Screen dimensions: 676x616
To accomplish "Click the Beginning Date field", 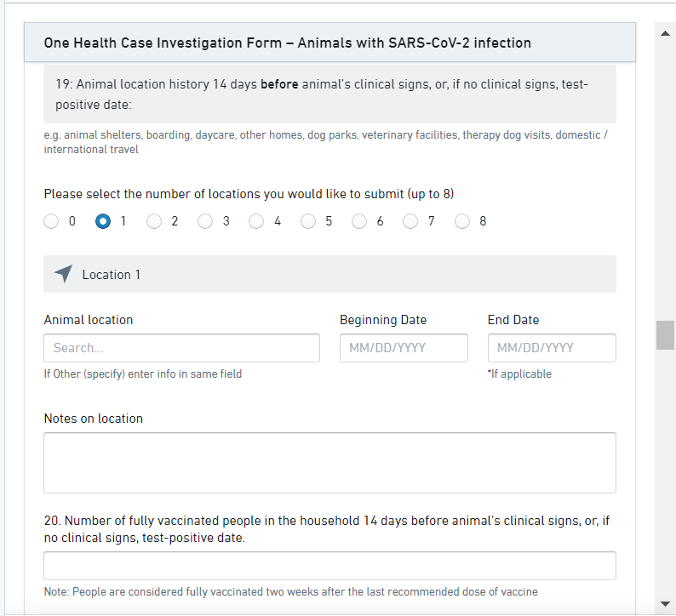I will tap(404, 348).
